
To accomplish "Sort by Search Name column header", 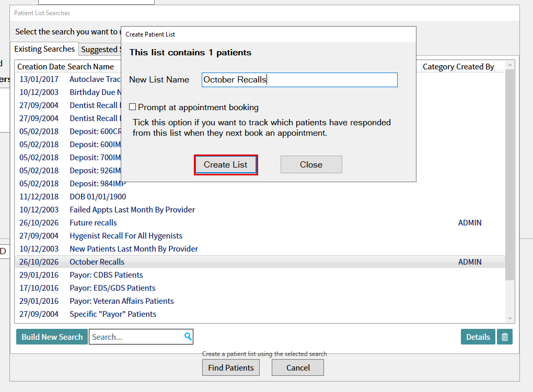I will (x=91, y=67).
